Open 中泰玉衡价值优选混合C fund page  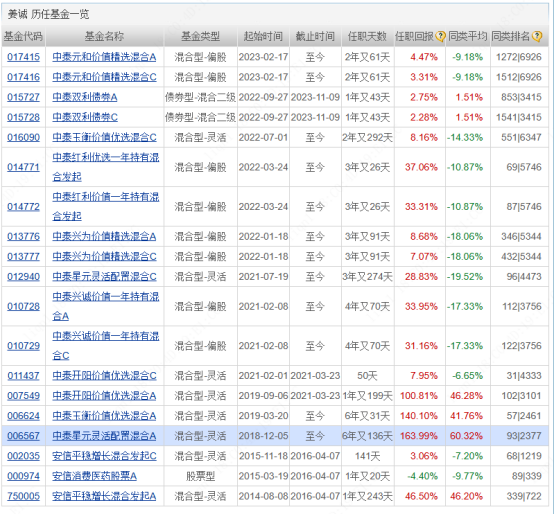104,137
